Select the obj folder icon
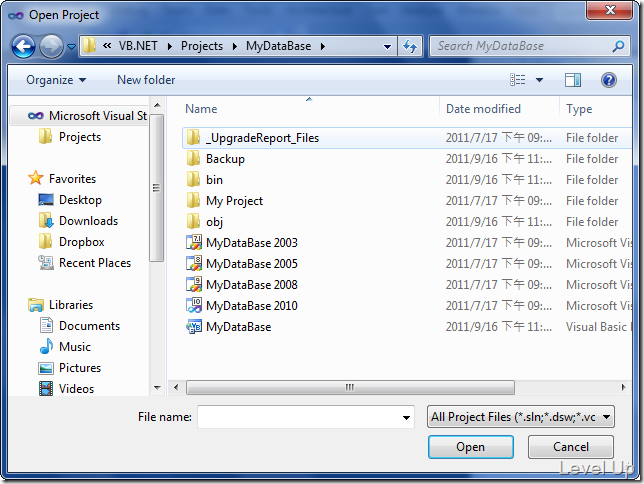The width and height of the screenshot is (644, 484). [x=193, y=221]
